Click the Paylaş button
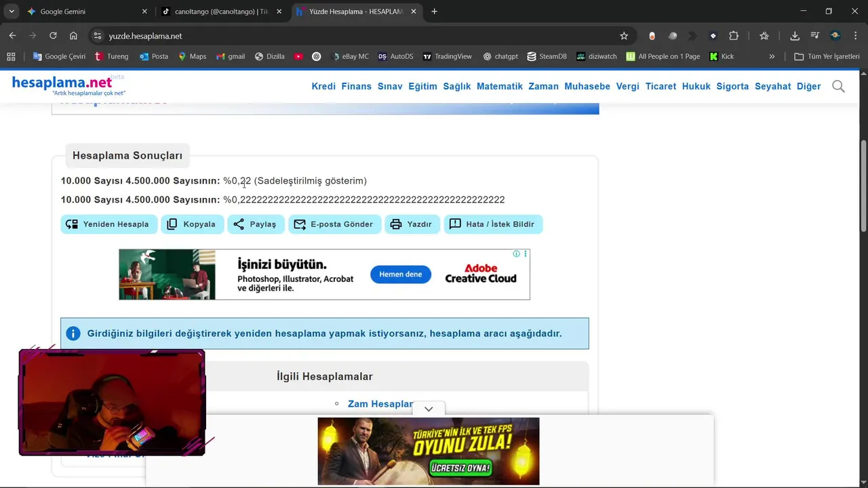 click(x=256, y=224)
